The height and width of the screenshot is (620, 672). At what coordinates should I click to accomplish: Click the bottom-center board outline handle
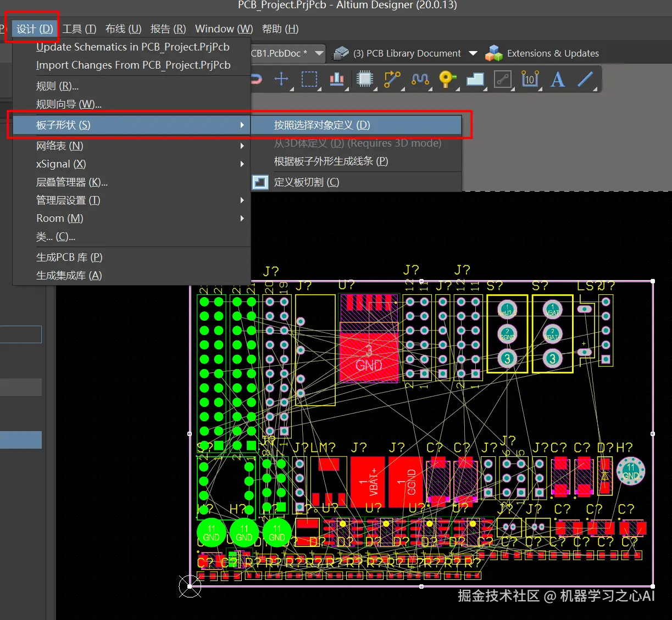[x=421, y=587]
